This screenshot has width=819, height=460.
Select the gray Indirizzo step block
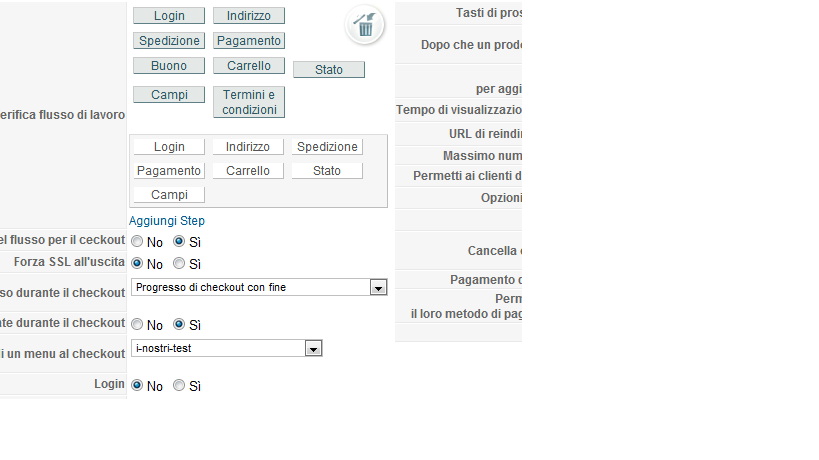click(249, 16)
